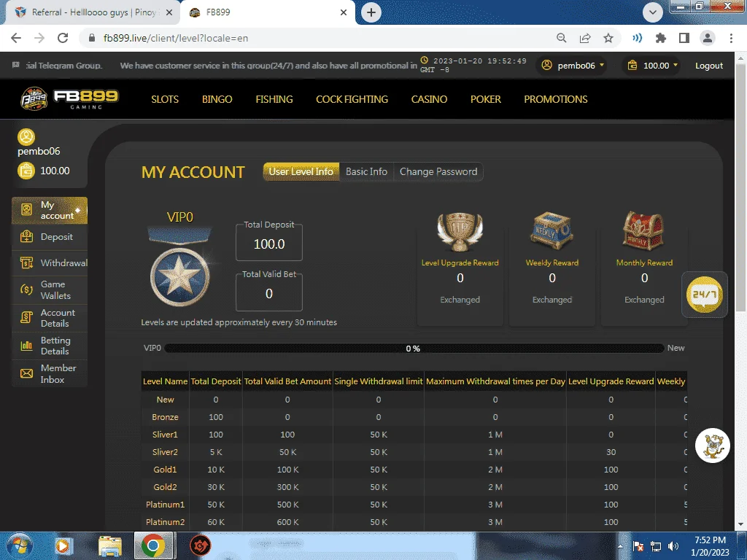Viewport: 747px width, 560px height.
Task: Click the sidebar user avatar icon
Action: [x=26, y=136]
